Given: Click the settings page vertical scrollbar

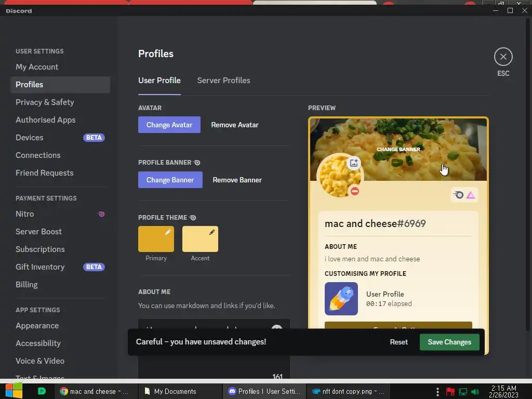Looking at the screenshot, I should (x=528, y=175).
